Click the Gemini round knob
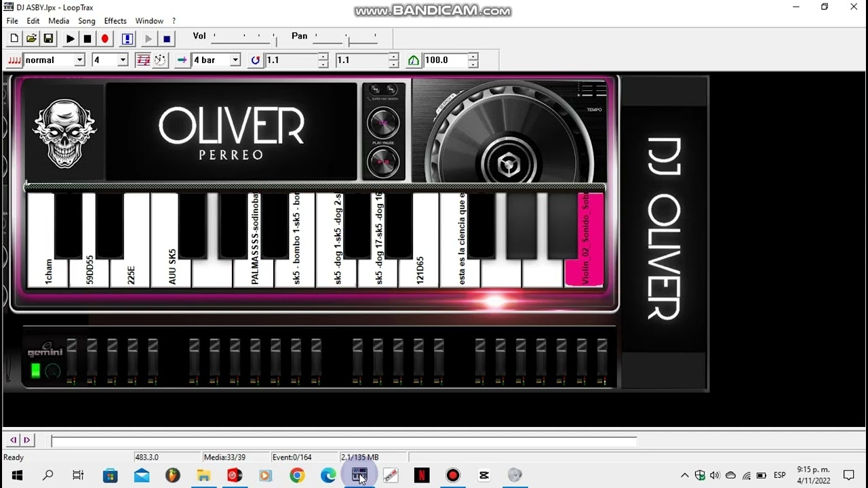Image resolution: width=868 pixels, height=488 pixels. coord(53,371)
